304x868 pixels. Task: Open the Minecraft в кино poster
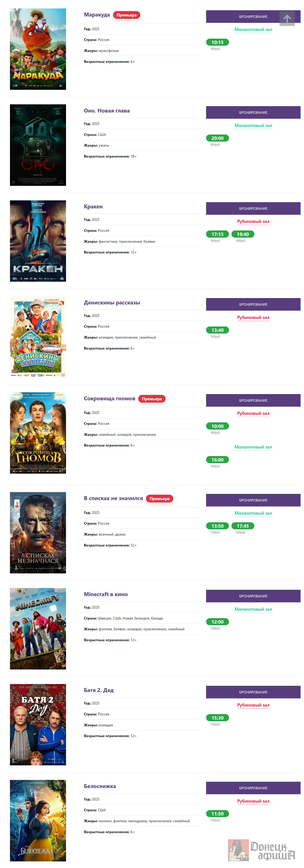click(x=38, y=629)
